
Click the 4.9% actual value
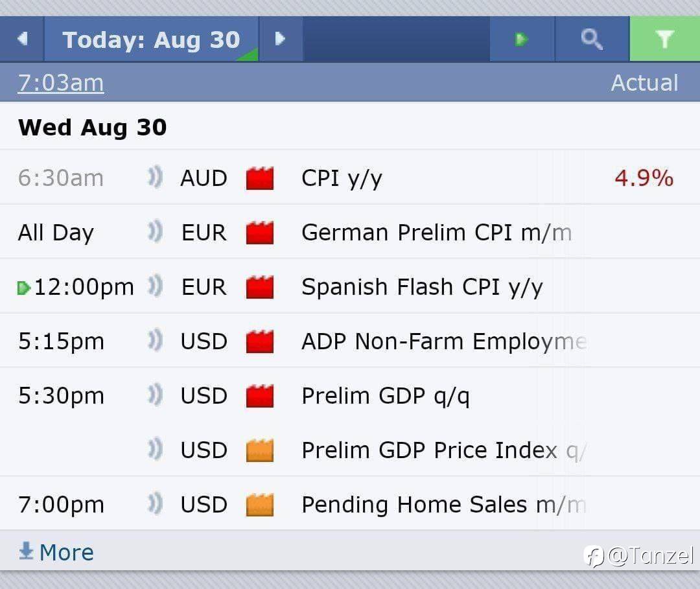point(644,178)
